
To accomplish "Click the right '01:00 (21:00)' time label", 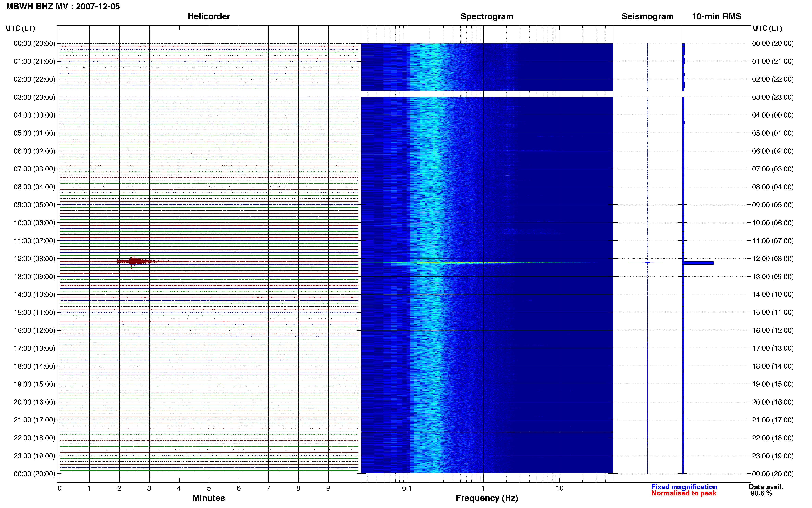I will click(773, 62).
